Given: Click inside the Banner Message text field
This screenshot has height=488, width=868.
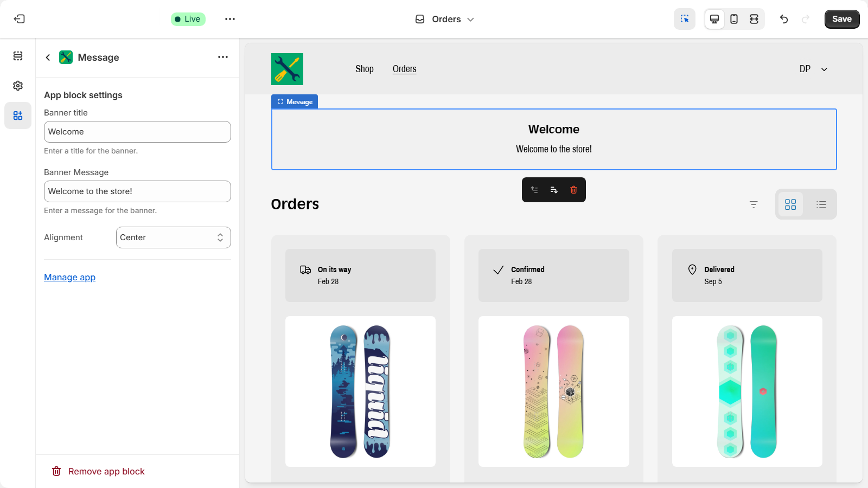Looking at the screenshot, I should click(137, 191).
